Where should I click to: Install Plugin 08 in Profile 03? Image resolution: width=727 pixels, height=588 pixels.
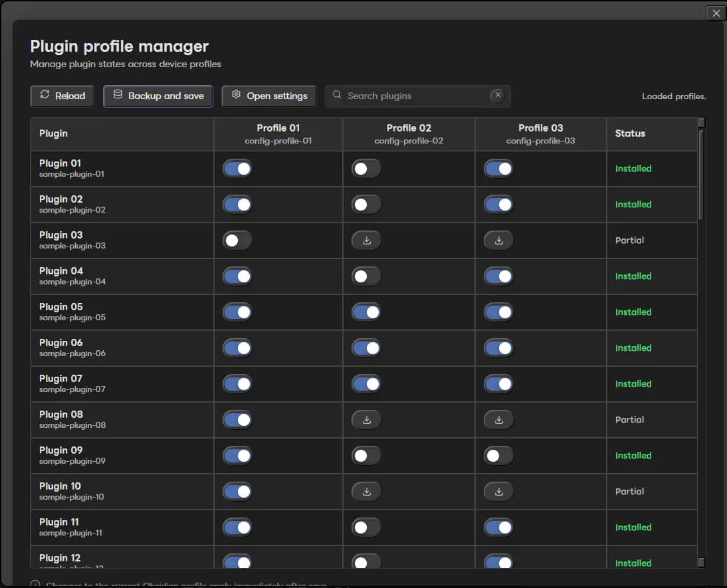coord(498,420)
